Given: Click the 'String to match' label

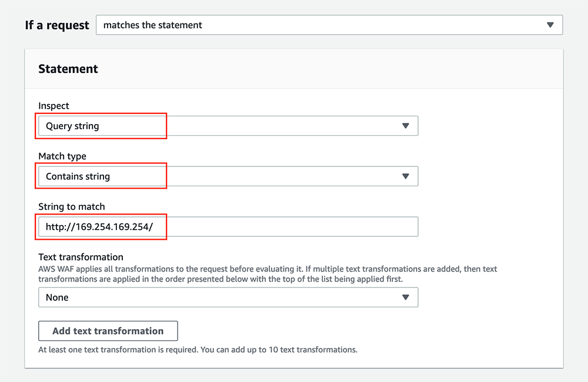Looking at the screenshot, I should 72,206.
